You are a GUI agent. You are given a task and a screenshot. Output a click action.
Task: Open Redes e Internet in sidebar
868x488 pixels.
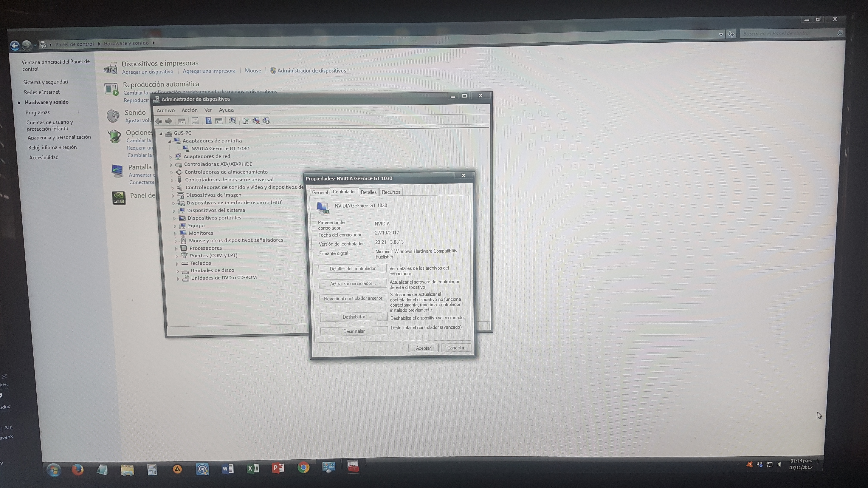coord(42,92)
